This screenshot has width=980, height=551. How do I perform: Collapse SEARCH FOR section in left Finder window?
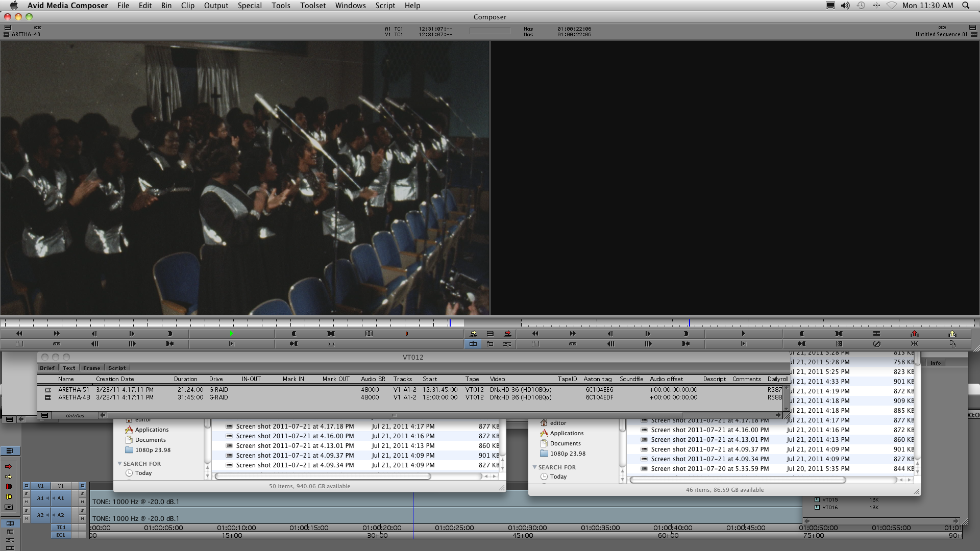120,464
